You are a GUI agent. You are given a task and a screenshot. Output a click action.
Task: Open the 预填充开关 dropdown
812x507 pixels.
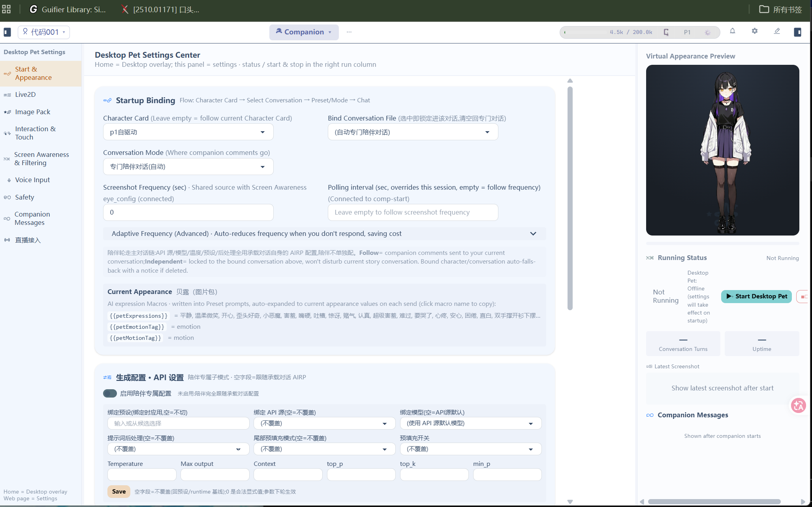(x=470, y=449)
